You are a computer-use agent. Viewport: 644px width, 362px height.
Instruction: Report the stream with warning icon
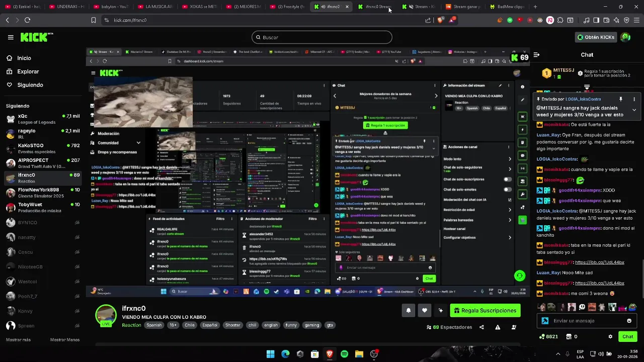[x=498, y=327]
